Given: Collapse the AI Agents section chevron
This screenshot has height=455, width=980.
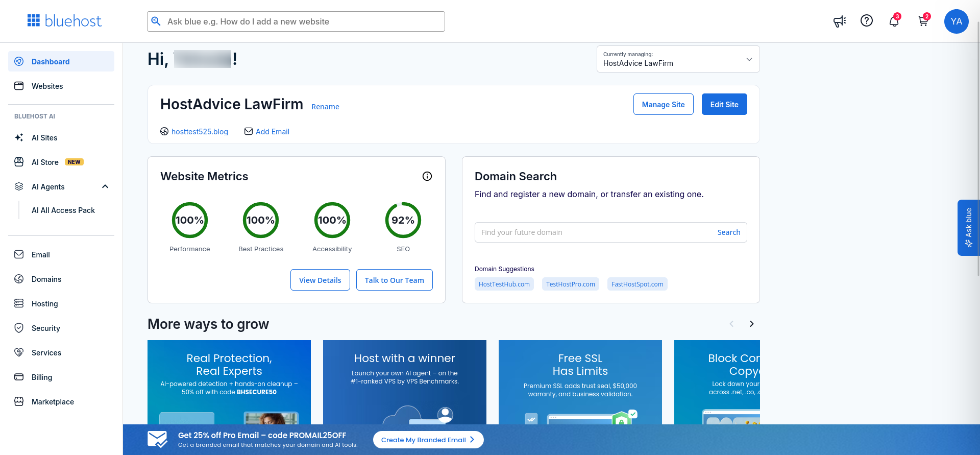Looking at the screenshot, I should point(105,186).
